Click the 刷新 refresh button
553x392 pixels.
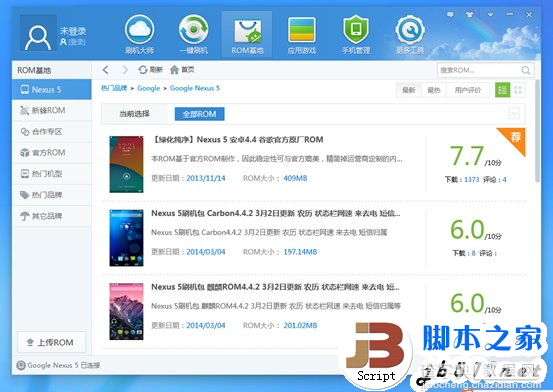[x=150, y=70]
